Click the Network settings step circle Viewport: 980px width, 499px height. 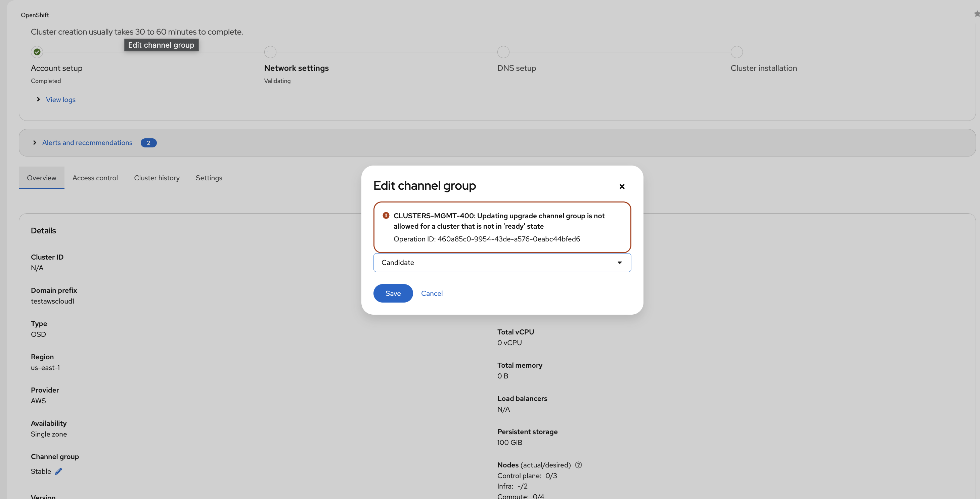click(x=270, y=52)
